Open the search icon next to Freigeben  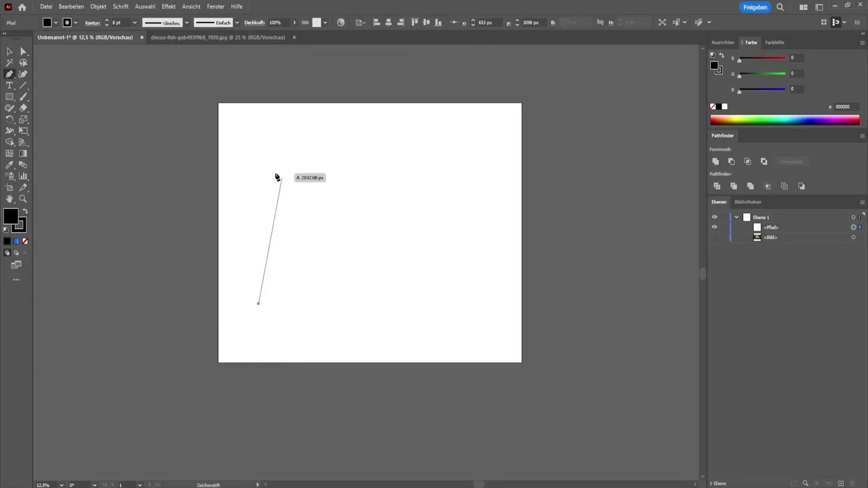pyautogui.click(x=780, y=7)
